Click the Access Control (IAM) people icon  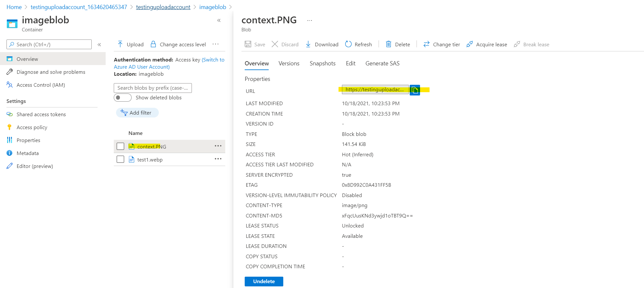[10, 85]
